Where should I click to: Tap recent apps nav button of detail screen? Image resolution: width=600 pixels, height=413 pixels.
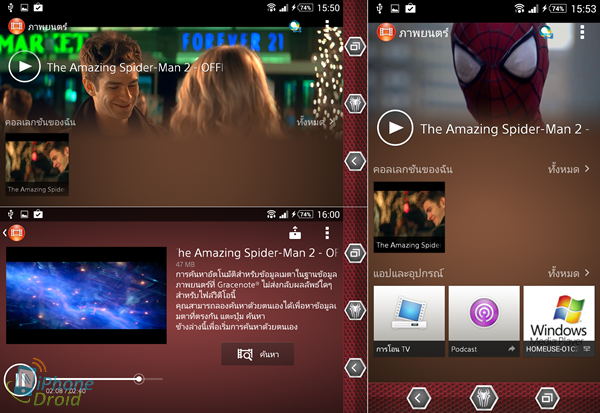click(x=355, y=253)
